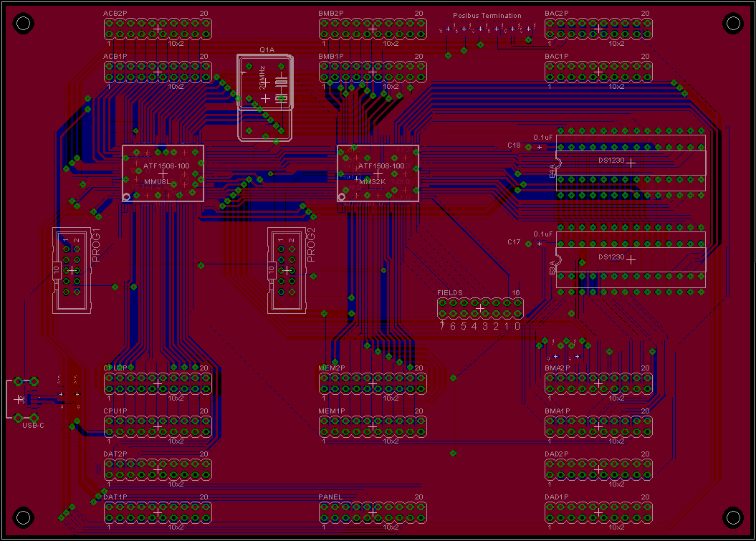Image resolution: width=756 pixels, height=541 pixels.
Task: Select the 20MHz crystal oscillator body
Action: (264, 97)
